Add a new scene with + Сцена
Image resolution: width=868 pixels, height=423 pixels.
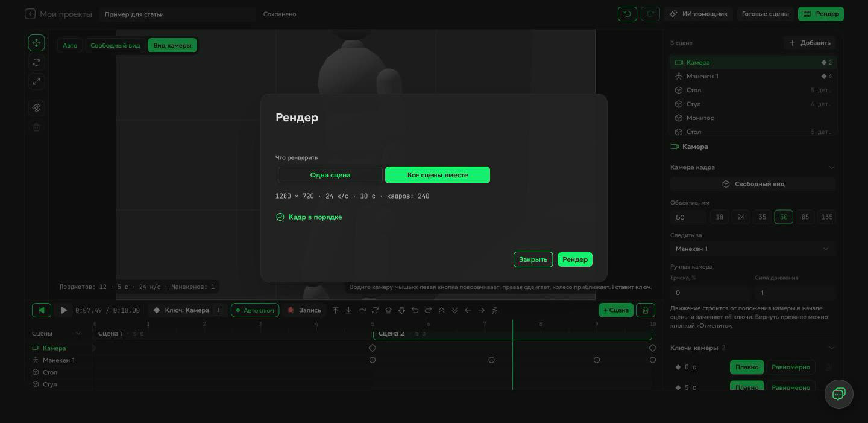(x=616, y=310)
